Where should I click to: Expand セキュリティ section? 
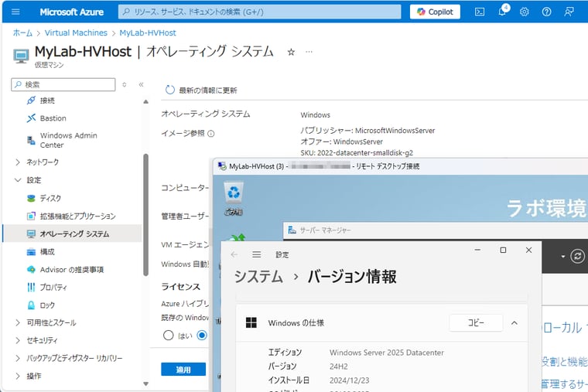(18, 340)
